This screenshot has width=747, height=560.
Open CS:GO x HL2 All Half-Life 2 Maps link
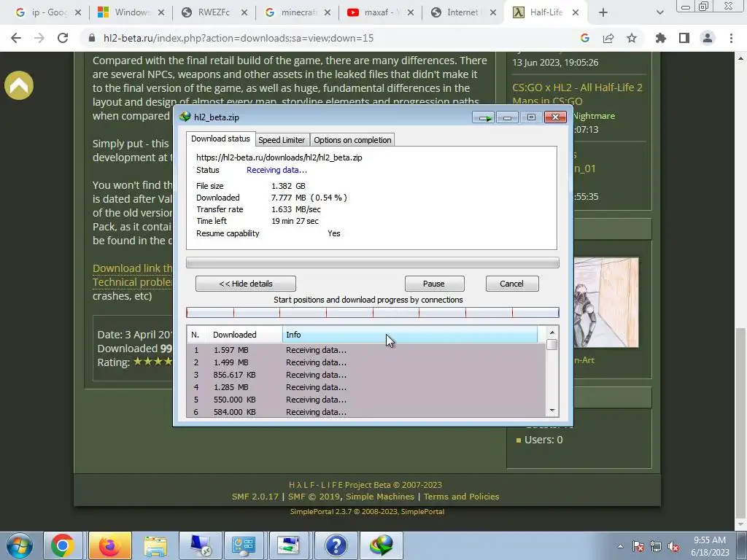[x=578, y=94]
